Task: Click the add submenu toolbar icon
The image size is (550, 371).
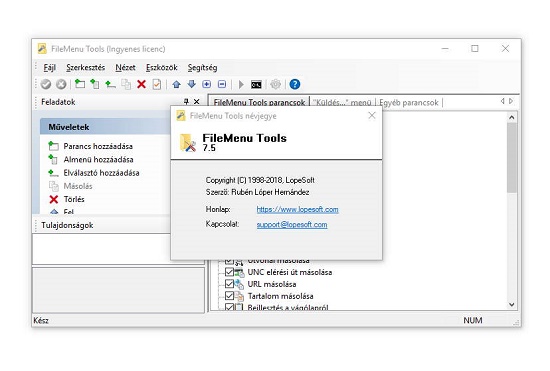Action: coord(95,84)
